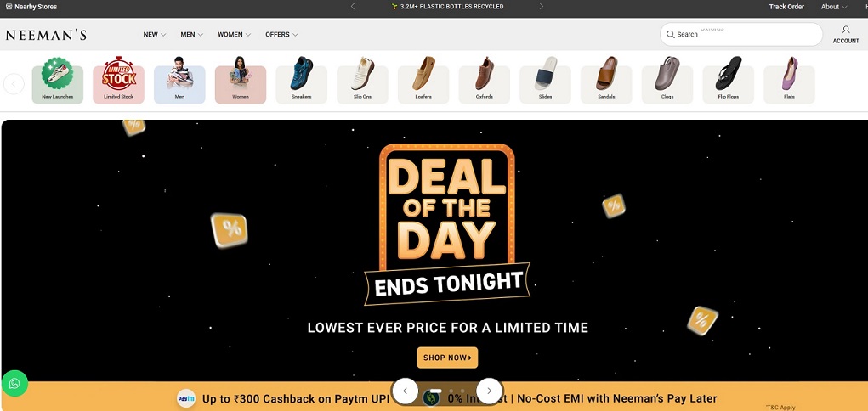Open the Track Order link
Viewport: 868px width, 411px height.
786,7
